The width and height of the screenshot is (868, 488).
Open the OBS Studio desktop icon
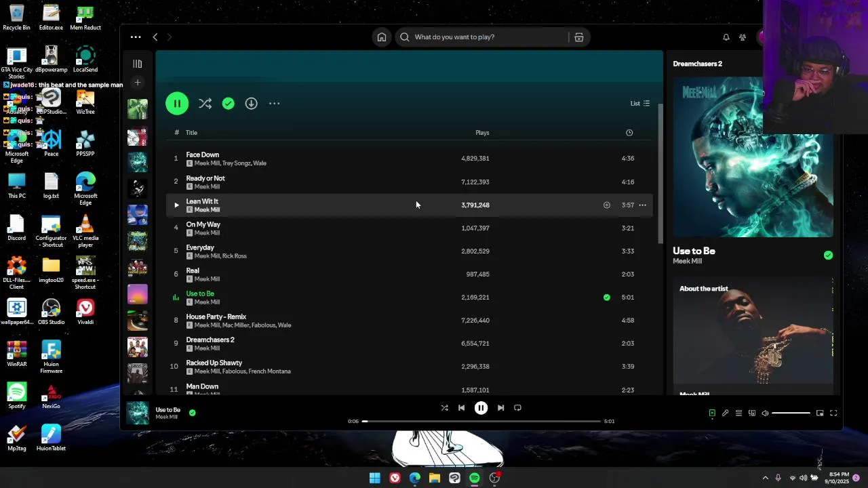click(x=51, y=312)
